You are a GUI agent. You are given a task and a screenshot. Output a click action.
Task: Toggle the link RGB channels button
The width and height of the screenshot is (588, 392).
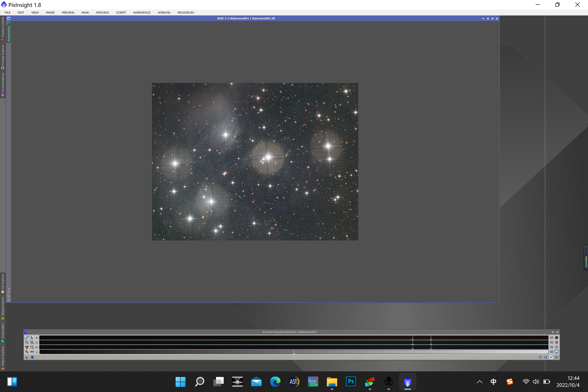[x=27, y=337]
